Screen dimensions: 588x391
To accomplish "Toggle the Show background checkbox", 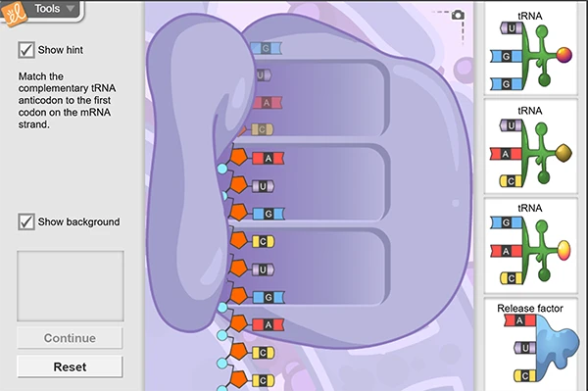I will pos(26,221).
